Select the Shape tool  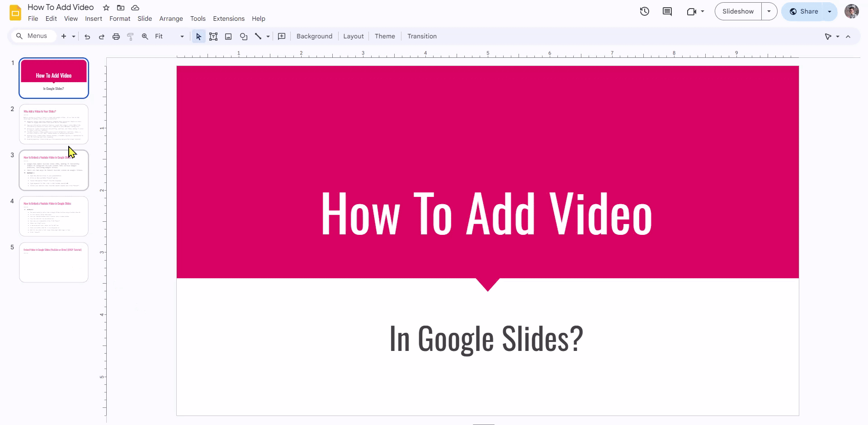(243, 36)
